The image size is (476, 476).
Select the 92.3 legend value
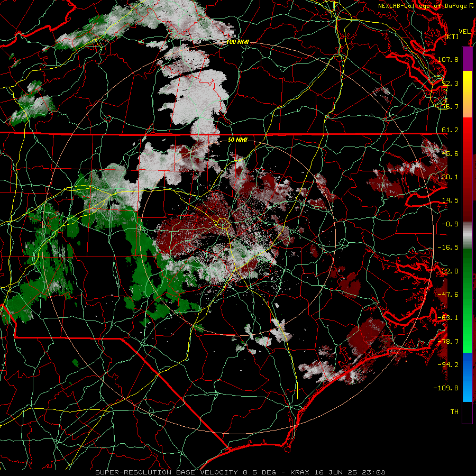pos(450,83)
